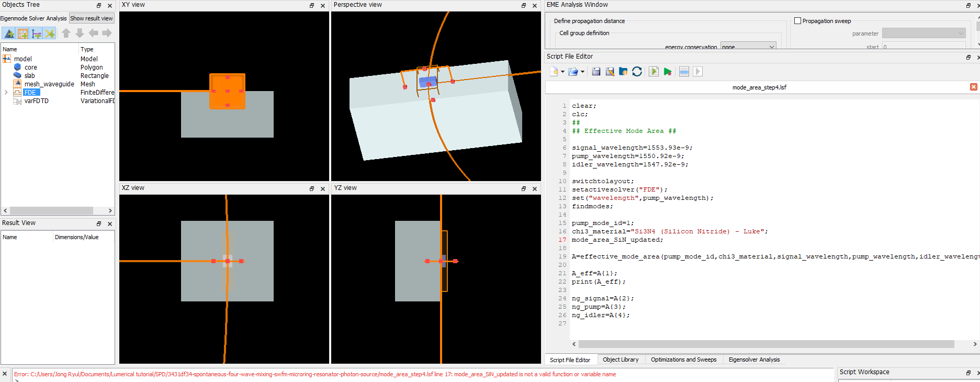Toggle monitors filter icon in Objects Tree
Screen dimensions: 980x382
[x=50, y=33]
